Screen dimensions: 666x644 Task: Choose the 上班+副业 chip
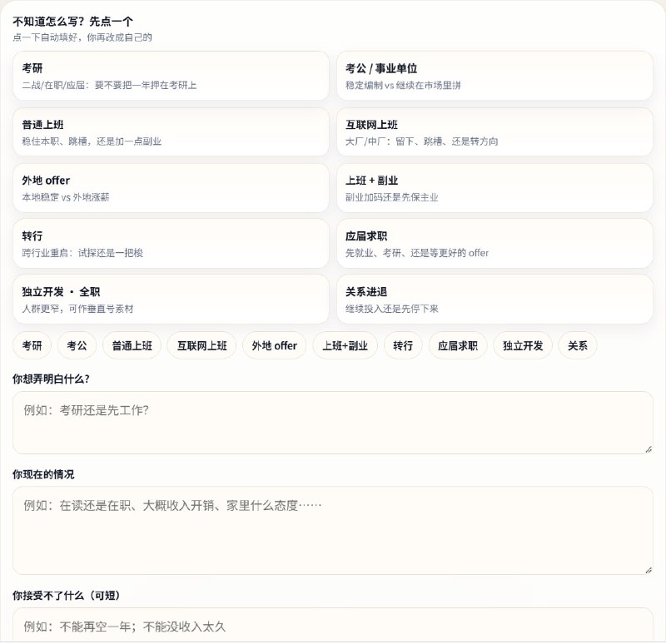(x=345, y=345)
